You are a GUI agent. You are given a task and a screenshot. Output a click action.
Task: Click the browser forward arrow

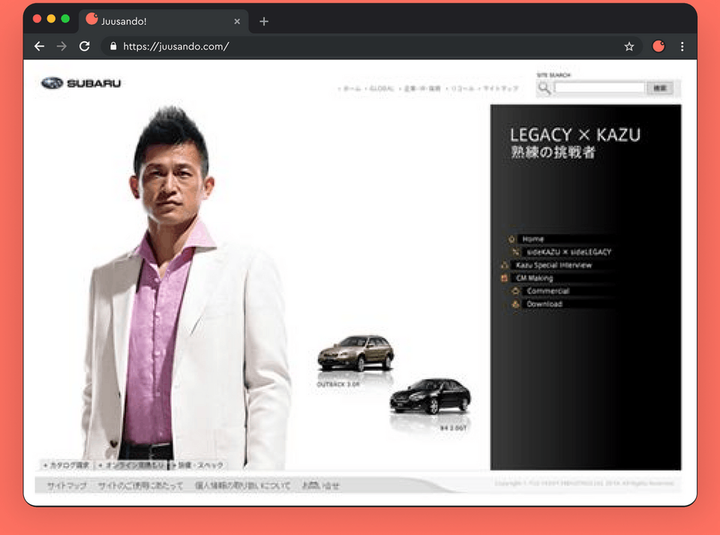pos(62,46)
